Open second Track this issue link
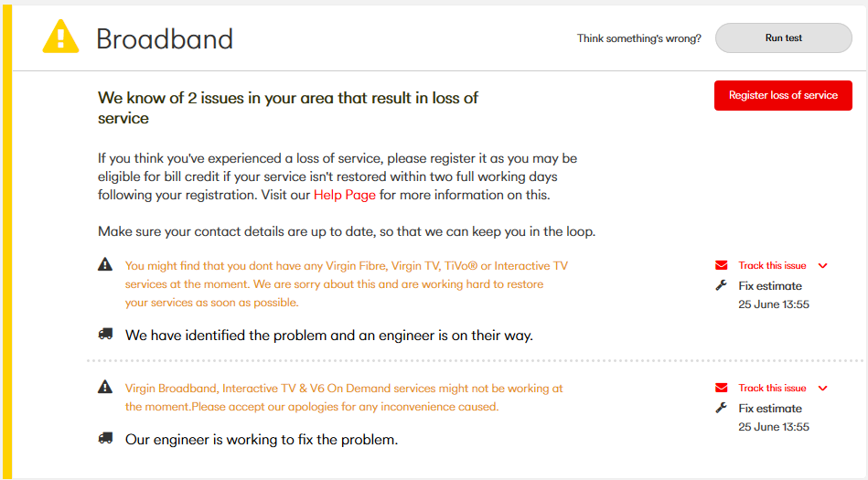868x480 pixels. point(772,389)
